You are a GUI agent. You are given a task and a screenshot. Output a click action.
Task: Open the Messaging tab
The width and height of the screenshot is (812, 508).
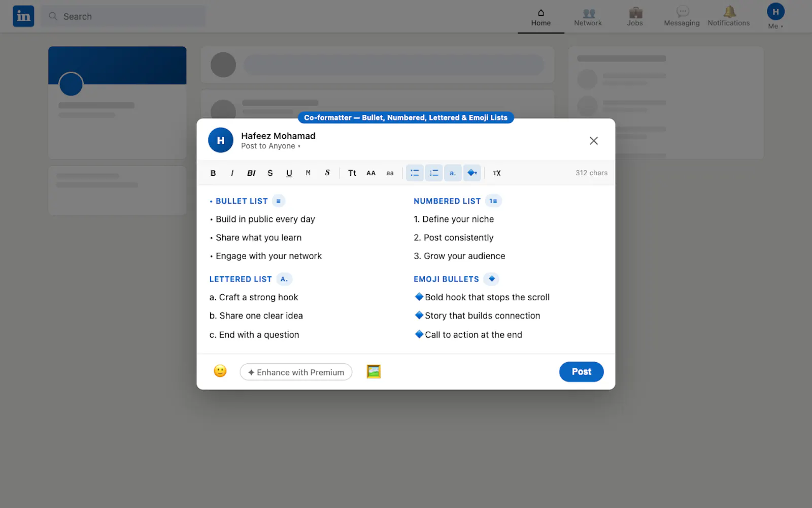[x=682, y=17]
